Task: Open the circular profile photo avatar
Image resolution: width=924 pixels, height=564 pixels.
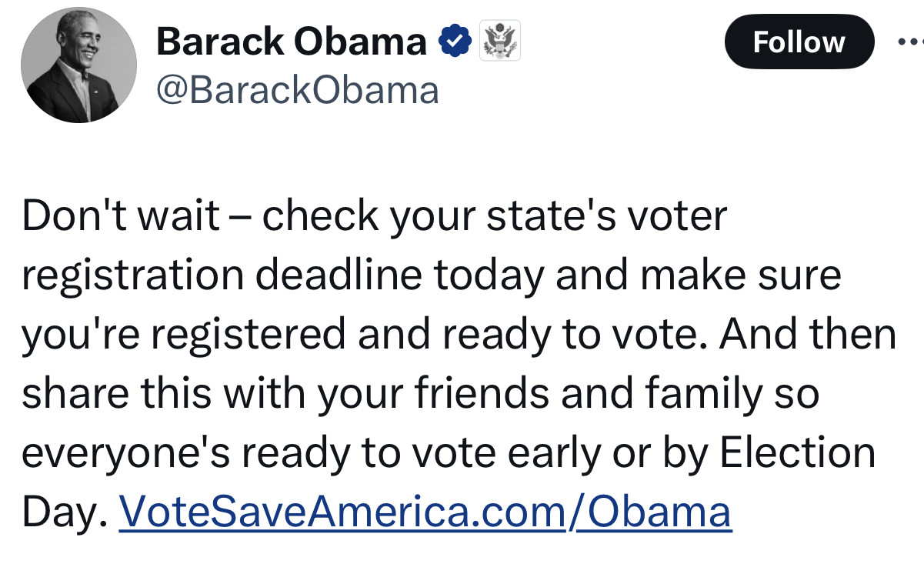Action: [79, 65]
